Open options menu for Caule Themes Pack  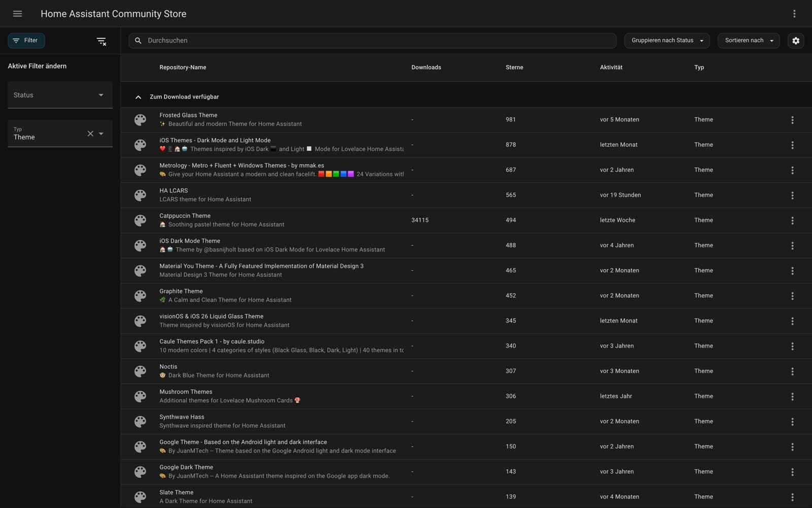792,346
